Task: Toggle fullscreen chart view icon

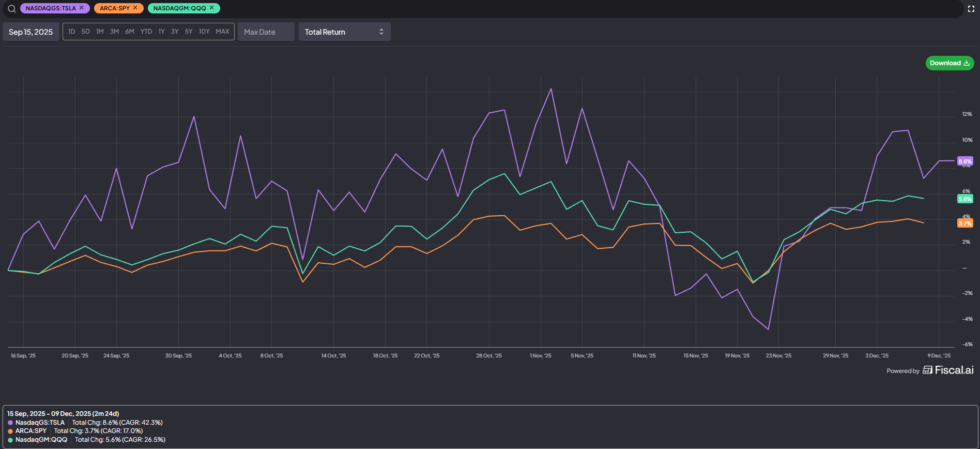Action: tap(971, 9)
